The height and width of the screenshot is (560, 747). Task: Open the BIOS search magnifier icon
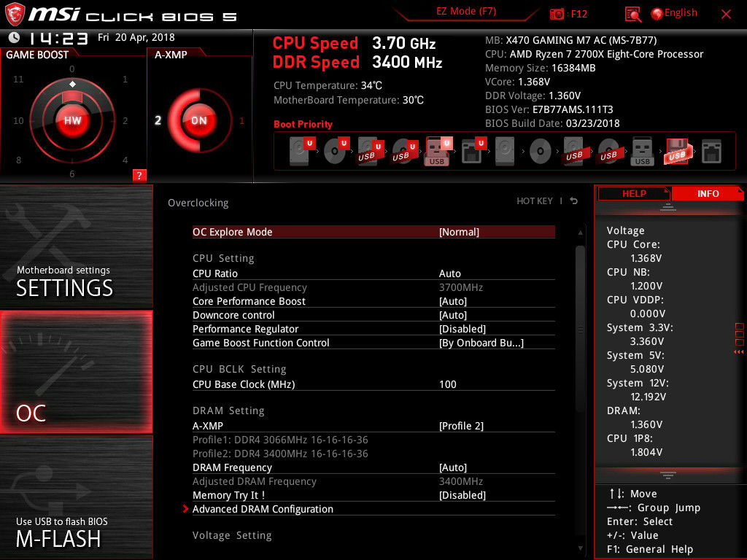pos(632,14)
